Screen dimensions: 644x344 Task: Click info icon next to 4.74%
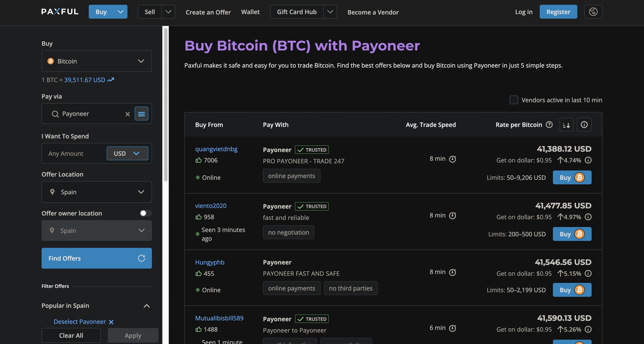pyautogui.click(x=588, y=160)
